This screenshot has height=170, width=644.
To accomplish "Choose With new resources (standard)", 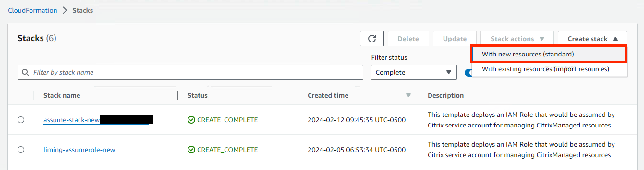I will [528, 54].
